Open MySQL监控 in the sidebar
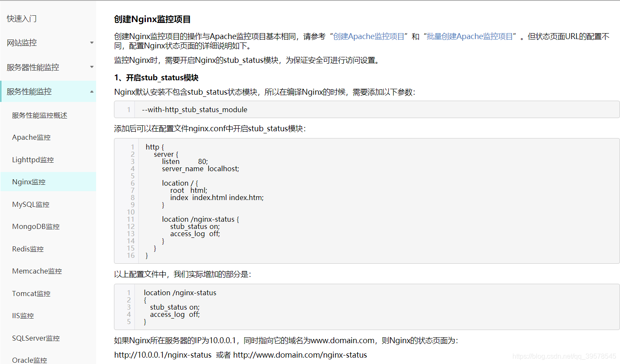The height and width of the screenshot is (364, 620). (31, 205)
